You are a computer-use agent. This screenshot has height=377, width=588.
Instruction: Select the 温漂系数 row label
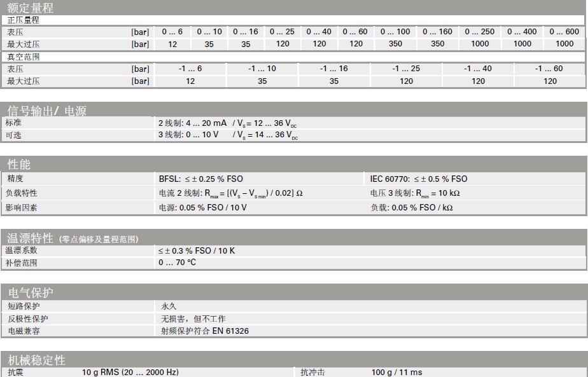(x=22, y=250)
